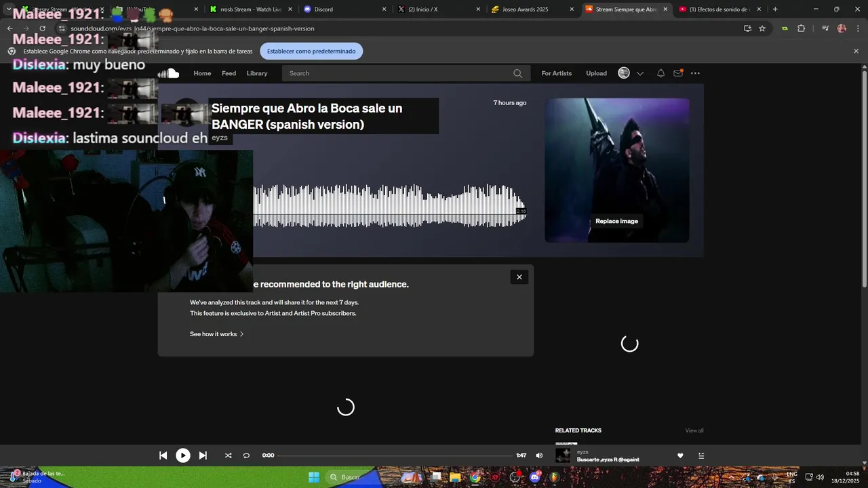Go to SoundCloud Home
The width and height of the screenshot is (868, 488).
point(202,73)
